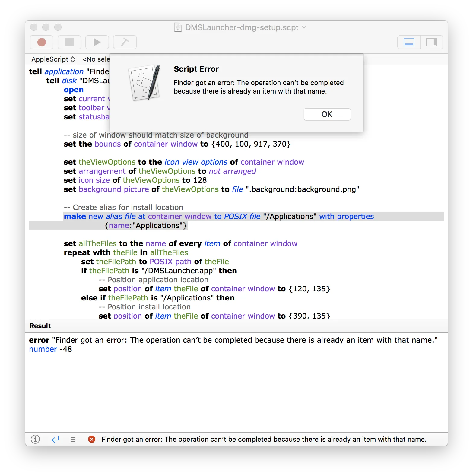Click the '-- size of window should match' comment
Screen dimensions: 473x476
pyautogui.click(x=156, y=135)
